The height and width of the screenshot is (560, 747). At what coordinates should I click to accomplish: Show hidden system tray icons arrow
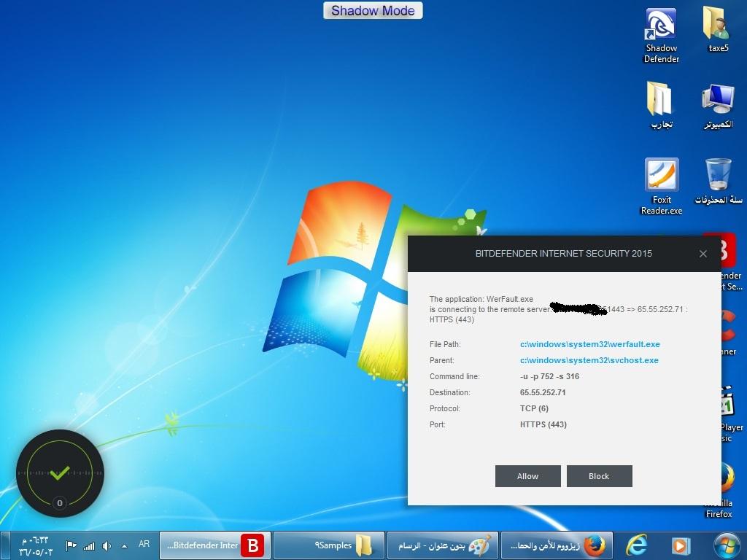point(124,546)
